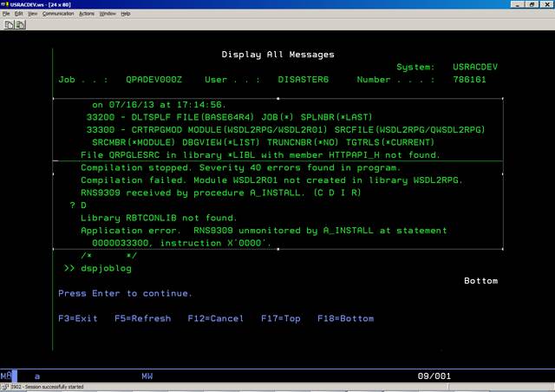Click the 'Display All Messages' title
555x392 pixels.
click(x=277, y=55)
